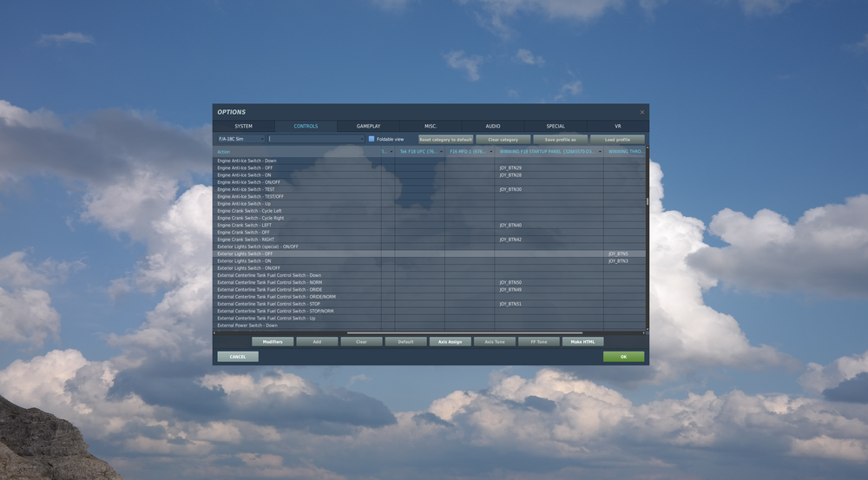
Task: Expand the Tek F18 UFC column dropdown arrow
Action: click(441, 152)
